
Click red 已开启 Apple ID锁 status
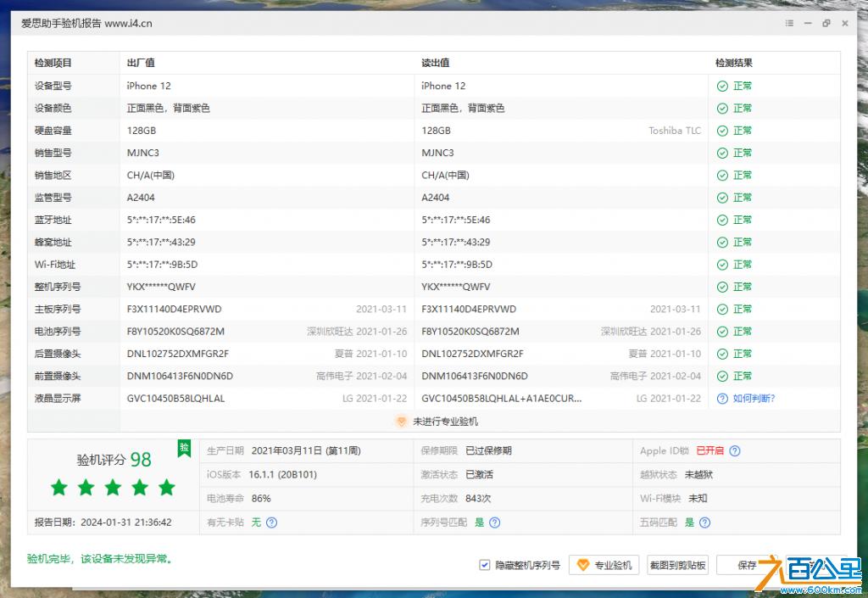tap(709, 450)
